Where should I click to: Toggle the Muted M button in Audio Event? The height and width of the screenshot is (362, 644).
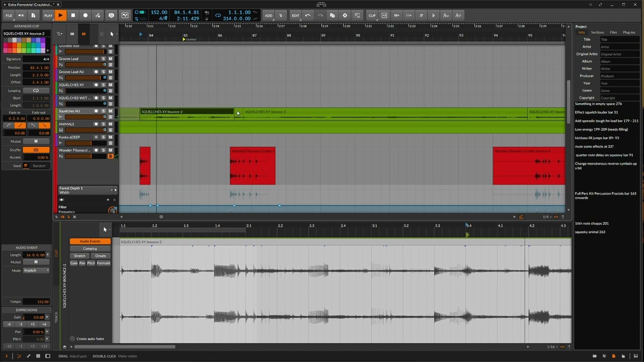coord(36,262)
